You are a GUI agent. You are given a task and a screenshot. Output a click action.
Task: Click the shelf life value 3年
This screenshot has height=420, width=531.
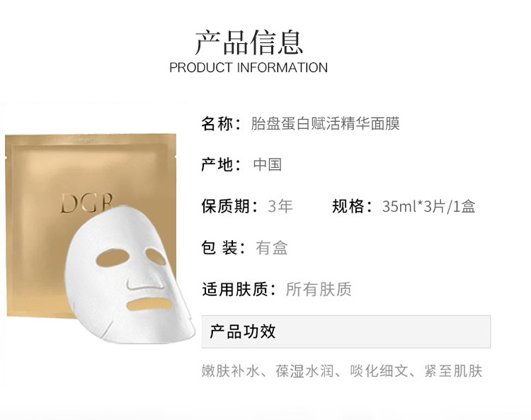pos(280,206)
